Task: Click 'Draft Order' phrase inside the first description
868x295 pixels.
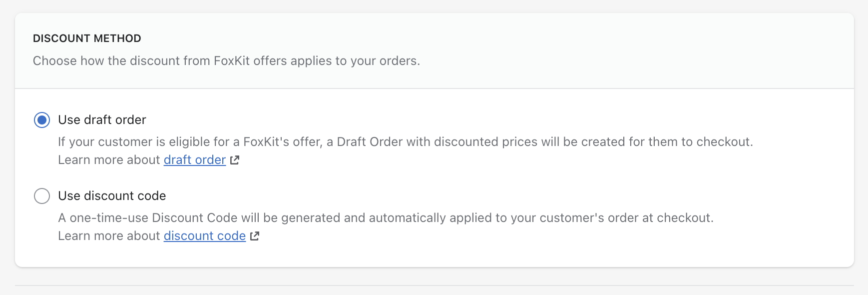Action: coord(370,142)
